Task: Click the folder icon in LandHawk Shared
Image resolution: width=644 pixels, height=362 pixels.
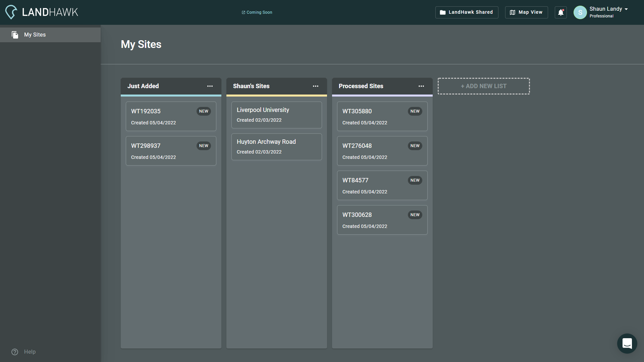Action: 443,12
